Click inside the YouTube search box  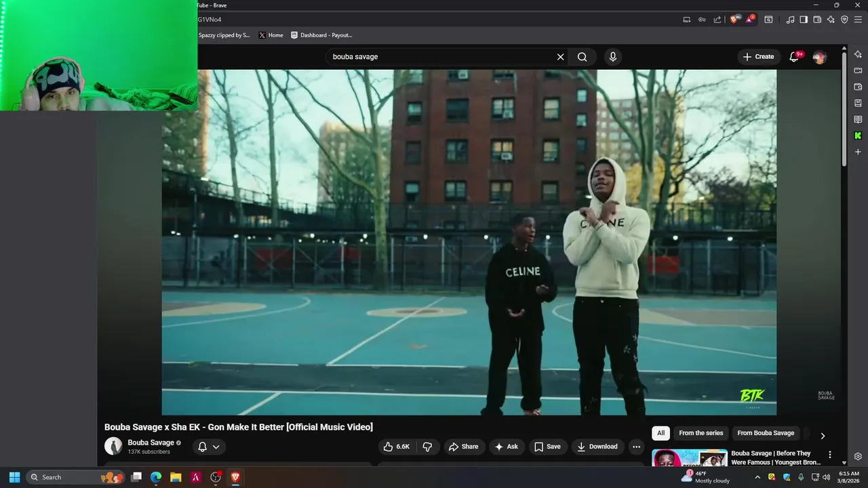(441, 57)
